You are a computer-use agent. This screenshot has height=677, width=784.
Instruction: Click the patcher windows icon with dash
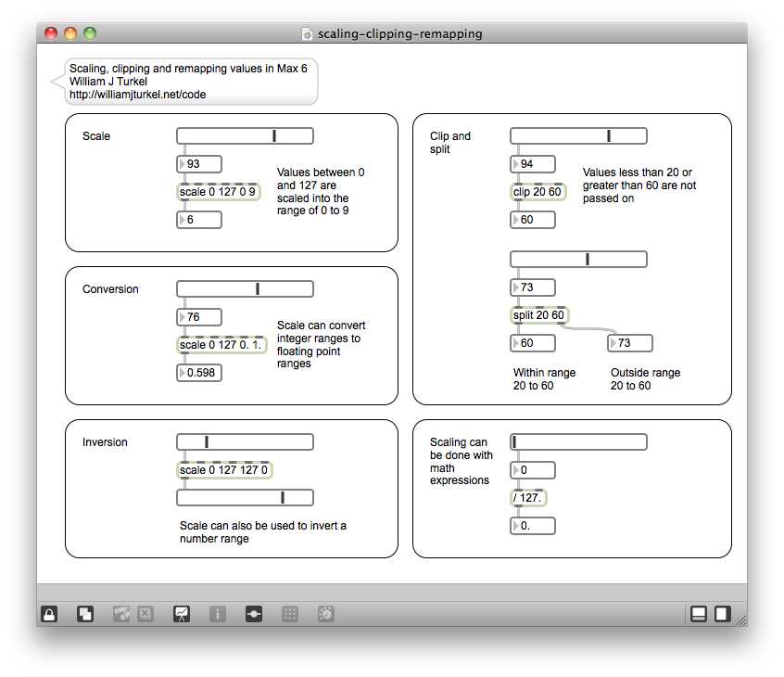tap(254, 613)
